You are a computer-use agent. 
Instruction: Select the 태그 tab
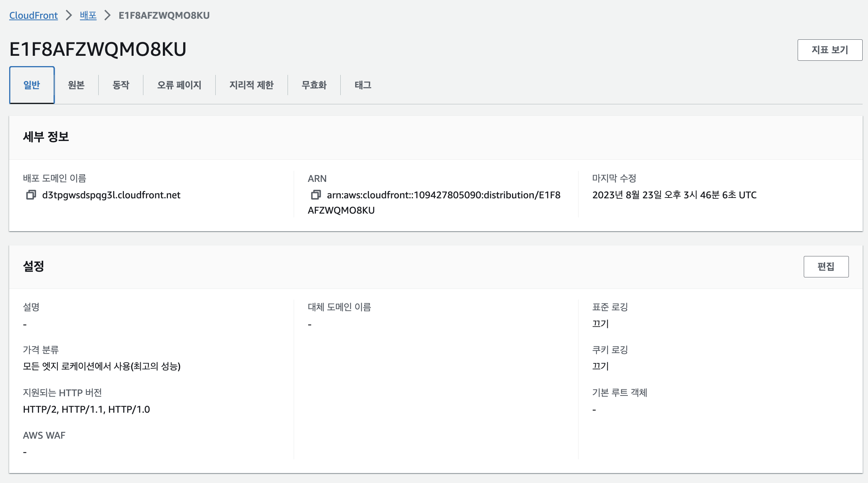pyautogui.click(x=363, y=85)
